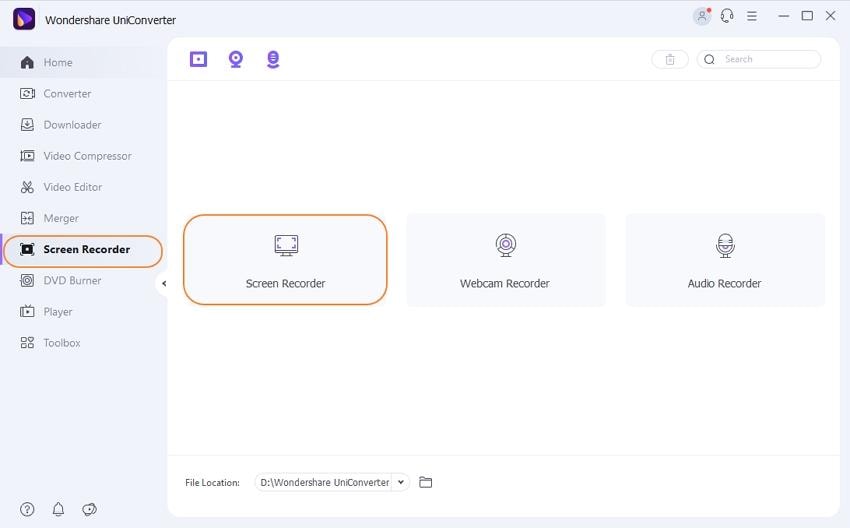The image size is (850, 528).
Task: Open the file location folder icon
Action: (x=426, y=482)
